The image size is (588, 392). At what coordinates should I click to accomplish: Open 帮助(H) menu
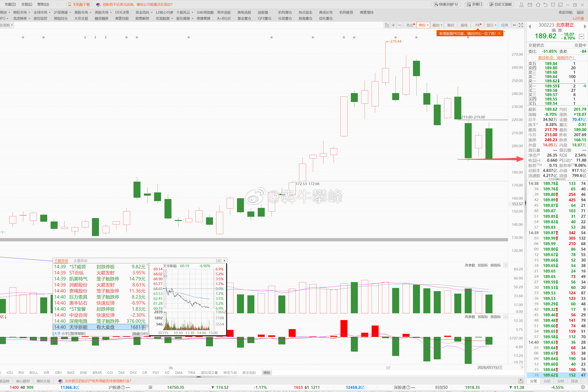(x=43, y=4)
